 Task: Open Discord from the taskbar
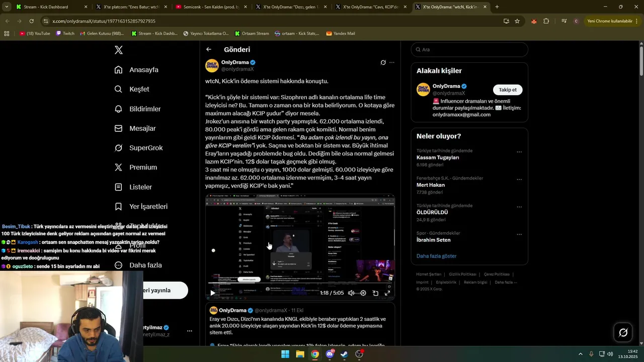tap(330, 354)
